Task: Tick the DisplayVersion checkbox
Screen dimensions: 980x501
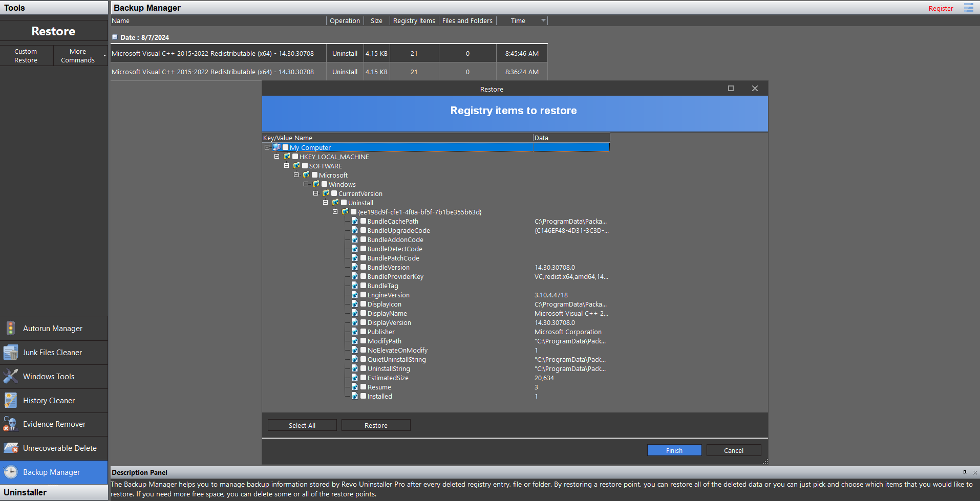Action: [x=364, y=322]
